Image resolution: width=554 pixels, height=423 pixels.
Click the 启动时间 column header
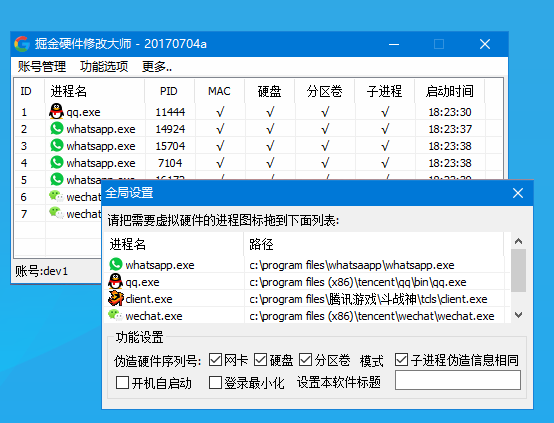[x=449, y=91]
